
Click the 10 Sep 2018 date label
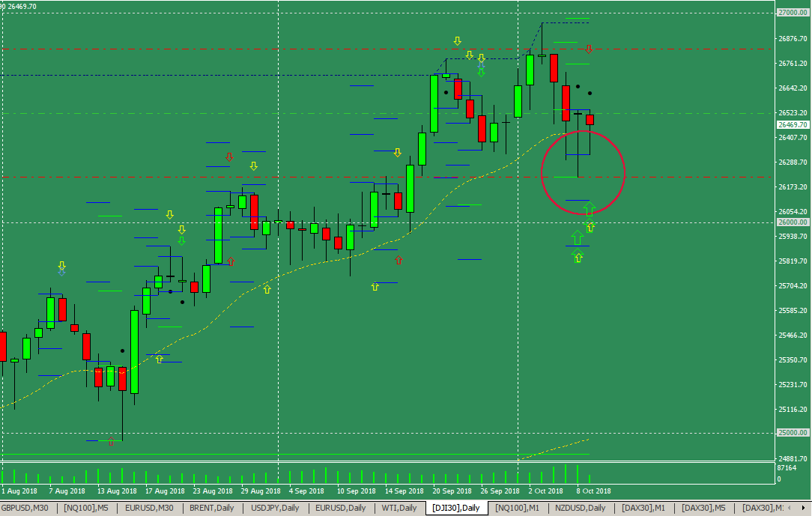pyautogui.click(x=357, y=491)
